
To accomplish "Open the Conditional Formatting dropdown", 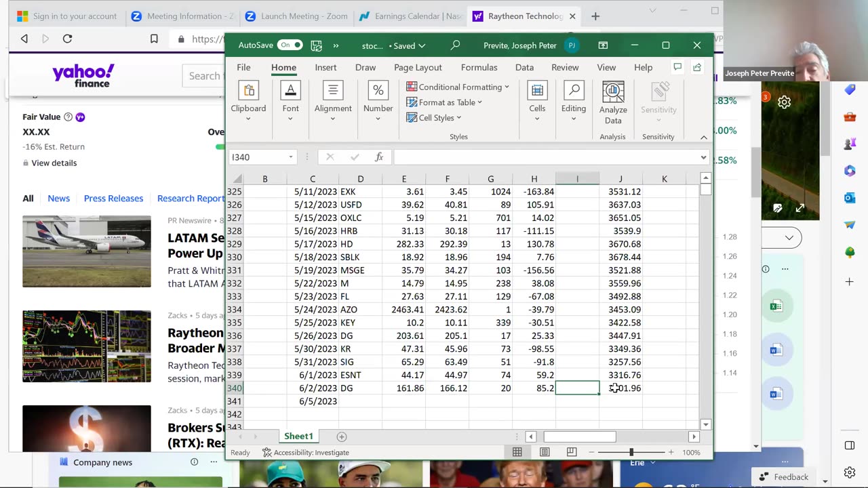I will (458, 87).
